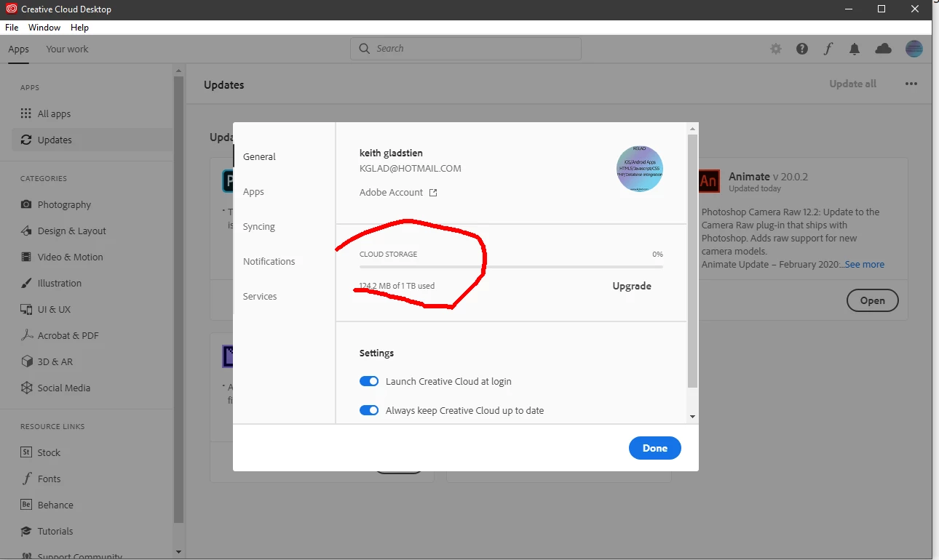
Task: Click in the Search field
Action: click(466, 49)
